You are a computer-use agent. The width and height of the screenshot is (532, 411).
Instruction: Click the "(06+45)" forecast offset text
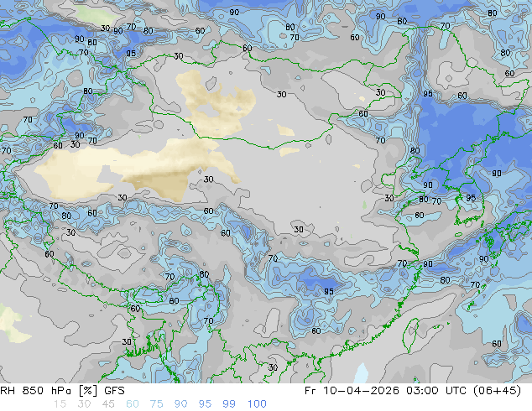(497, 391)
